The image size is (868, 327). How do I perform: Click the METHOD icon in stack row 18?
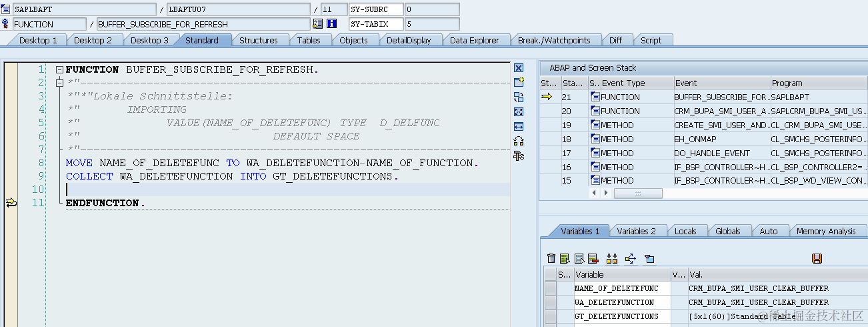595,139
